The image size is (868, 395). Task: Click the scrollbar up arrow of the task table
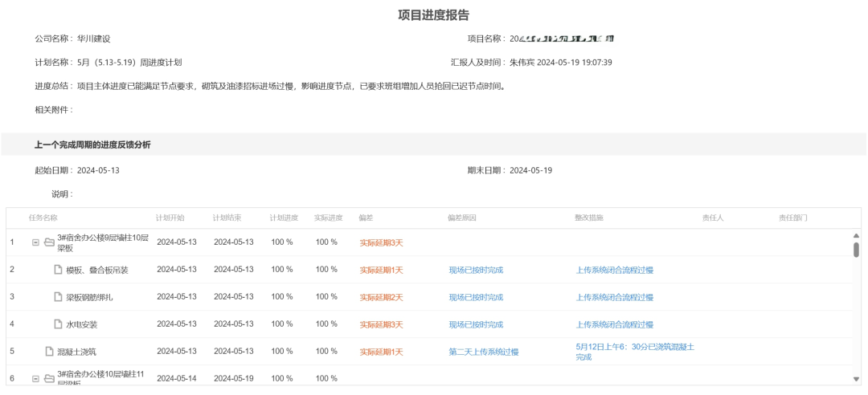[857, 236]
